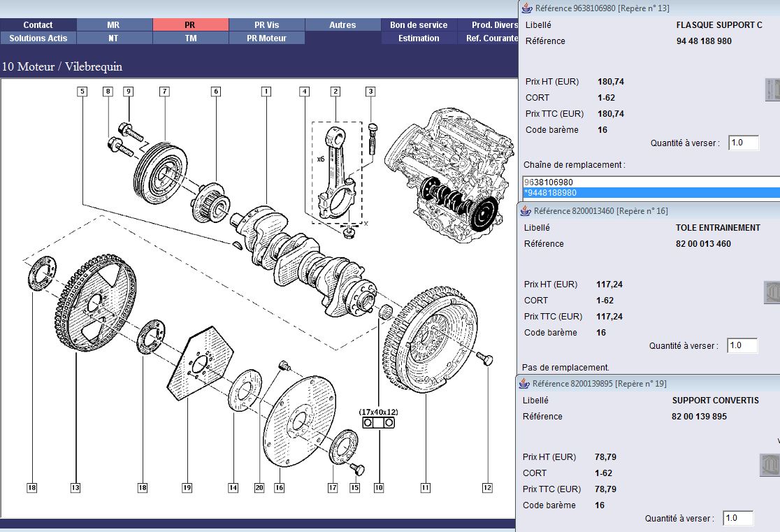
Task: Select callout number 13 in the diagram
Action: [x=75, y=488]
